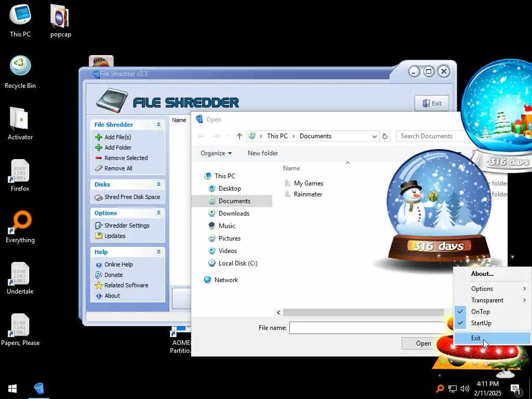Go back in Open dialog

pyautogui.click(x=201, y=136)
